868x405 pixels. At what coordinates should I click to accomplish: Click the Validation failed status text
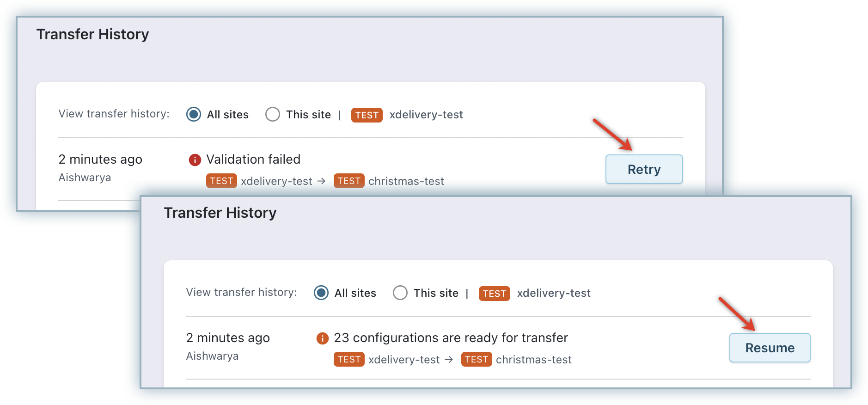[253, 160]
